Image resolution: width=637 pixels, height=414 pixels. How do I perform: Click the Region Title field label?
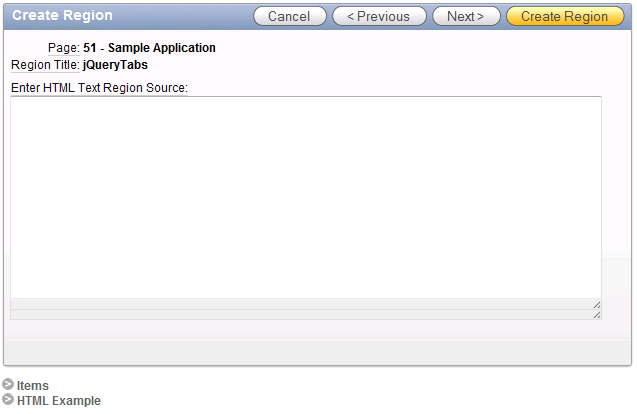tap(45, 65)
